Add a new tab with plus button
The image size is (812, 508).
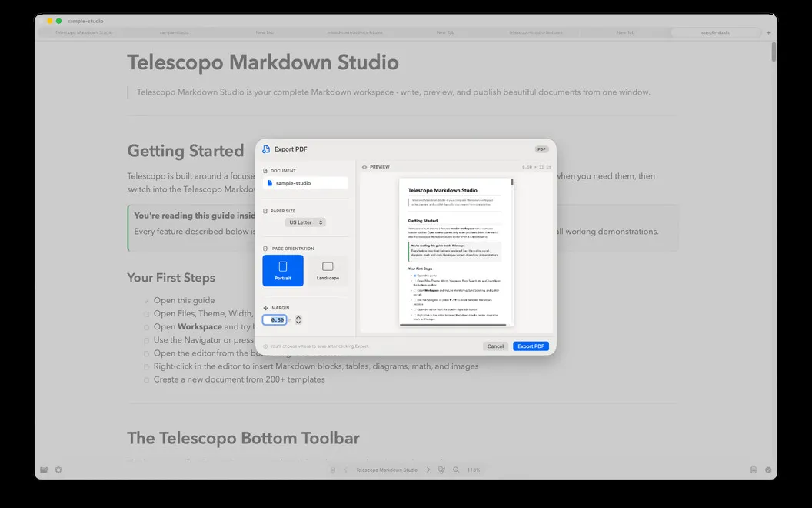768,32
